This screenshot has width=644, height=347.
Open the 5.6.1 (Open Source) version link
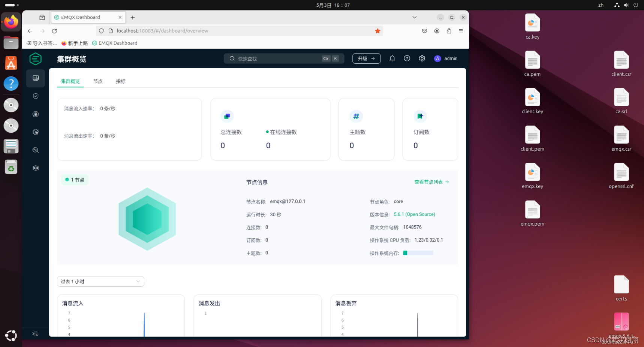[414, 214]
